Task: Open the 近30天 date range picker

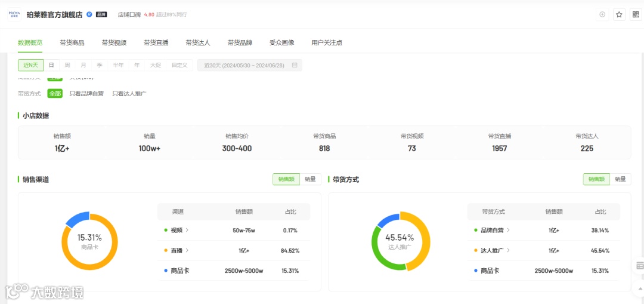Action: [250, 65]
